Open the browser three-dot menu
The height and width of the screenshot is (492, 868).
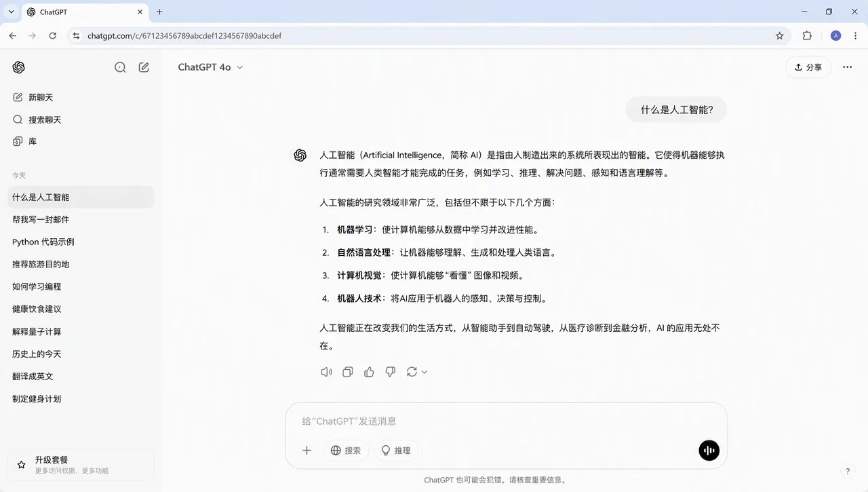[856, 36]
